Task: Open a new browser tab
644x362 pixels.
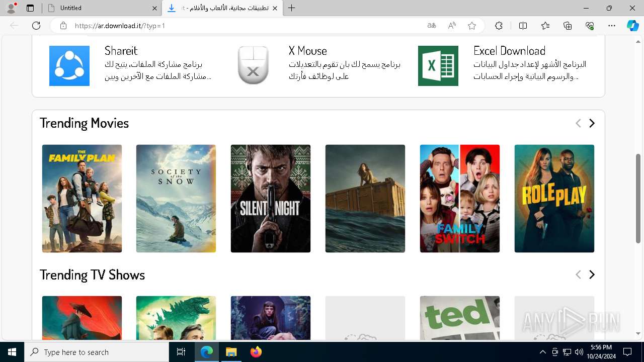Action: pos(292,8)
